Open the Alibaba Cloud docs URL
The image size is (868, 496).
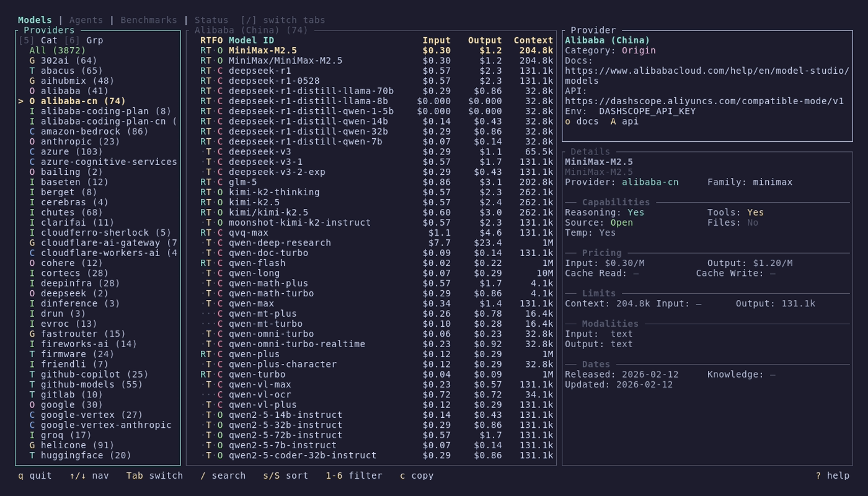(707, 76)
